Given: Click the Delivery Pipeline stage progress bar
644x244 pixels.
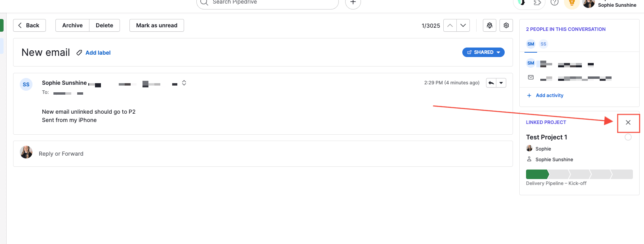Looking at the screenshot, I should (x=579, y=174).
